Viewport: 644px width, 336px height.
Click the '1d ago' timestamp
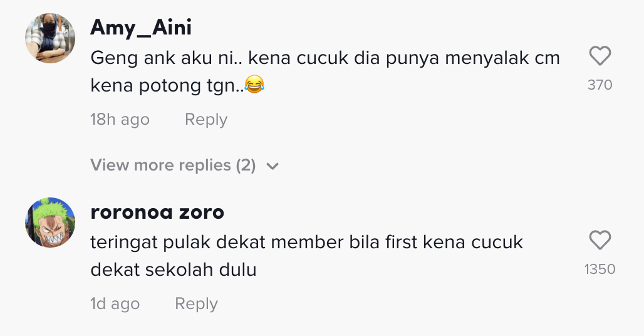pos(115,304)
